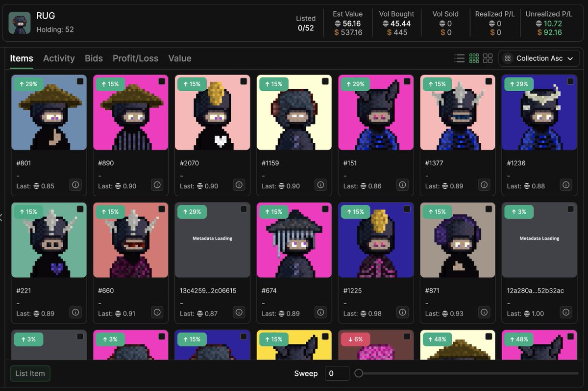Open info for item #1159
The width and height of the screenshot is (588, 391).
point(321,185)
